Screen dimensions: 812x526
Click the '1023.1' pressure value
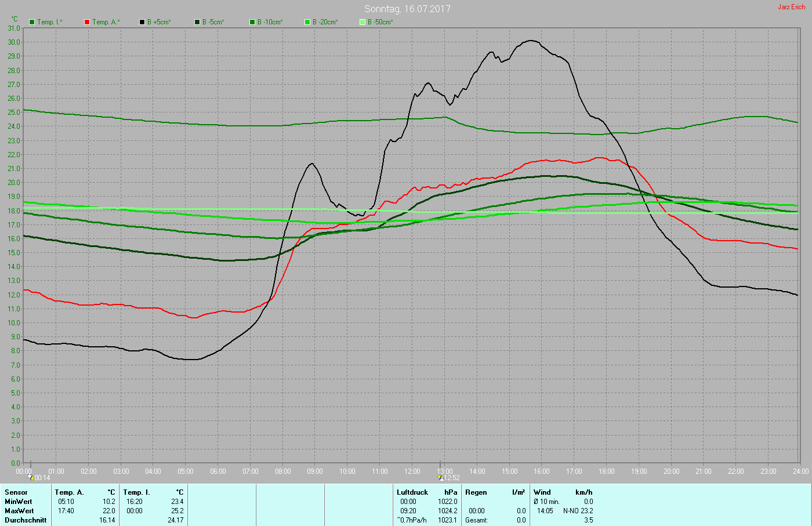coord(448,520)
